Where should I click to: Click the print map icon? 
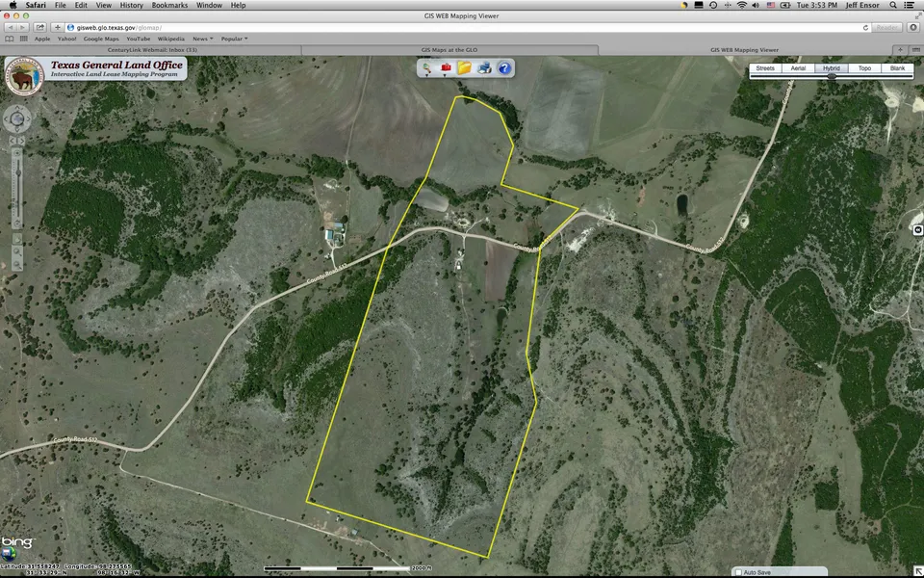[485, 67]
